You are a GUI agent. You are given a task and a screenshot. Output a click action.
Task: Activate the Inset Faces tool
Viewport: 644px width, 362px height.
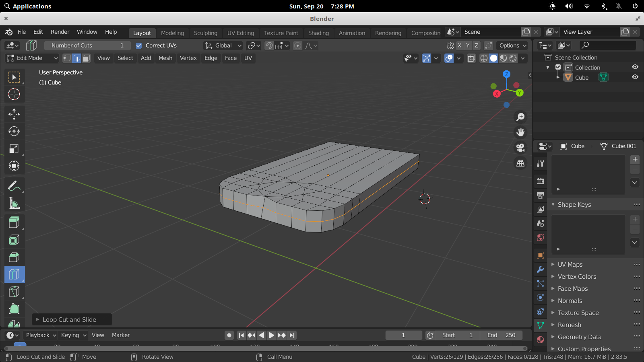[x=14, y=240]
